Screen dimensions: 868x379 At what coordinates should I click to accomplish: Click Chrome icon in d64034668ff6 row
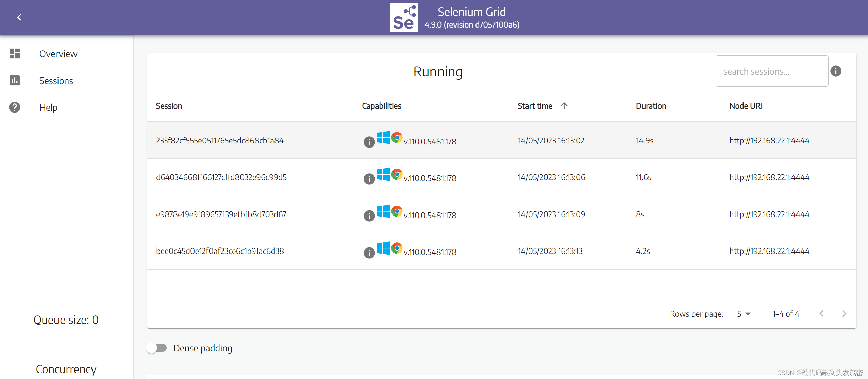click(x=397, y=174)
